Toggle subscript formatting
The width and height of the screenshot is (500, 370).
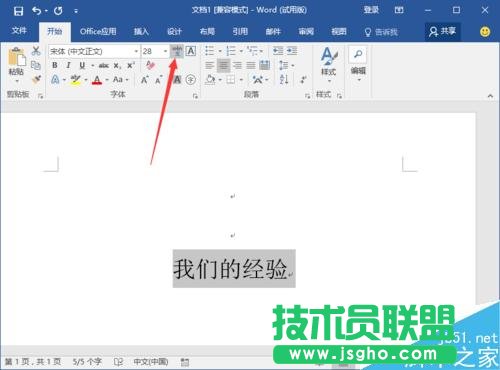[x=117, y=65]
